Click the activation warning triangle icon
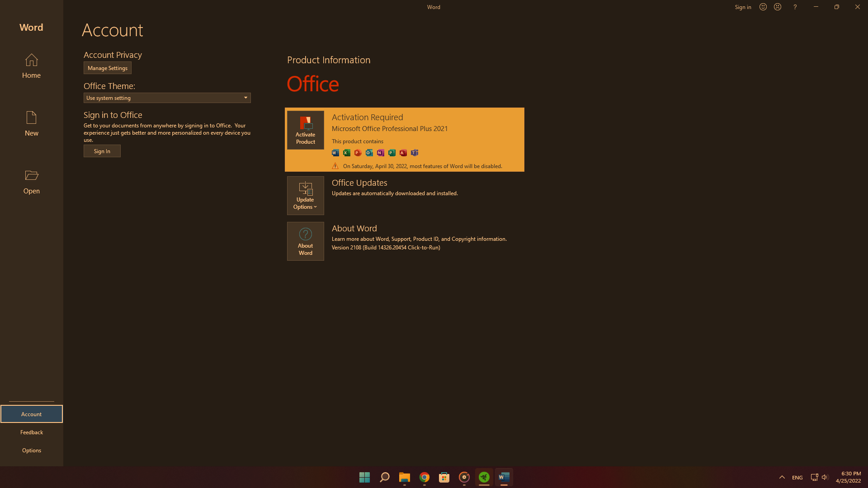 click(335, 166)
